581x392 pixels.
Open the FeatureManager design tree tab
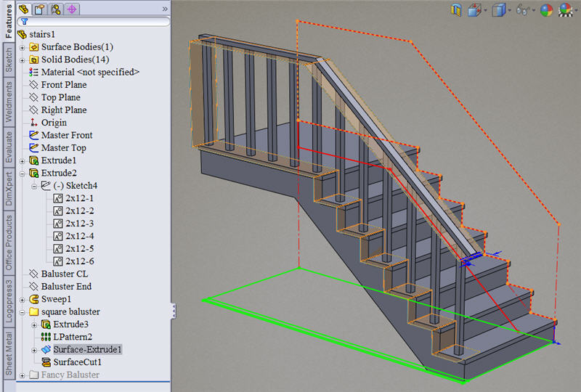(x=24, y=9)
